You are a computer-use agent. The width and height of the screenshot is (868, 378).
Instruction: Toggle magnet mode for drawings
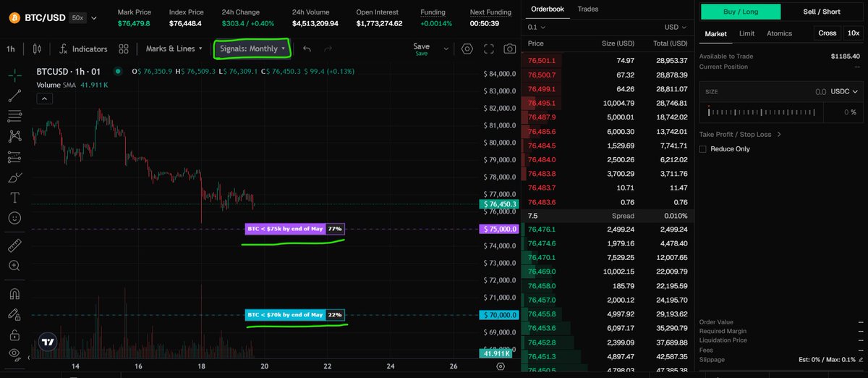pyautogui.click(x=14, y=294)
